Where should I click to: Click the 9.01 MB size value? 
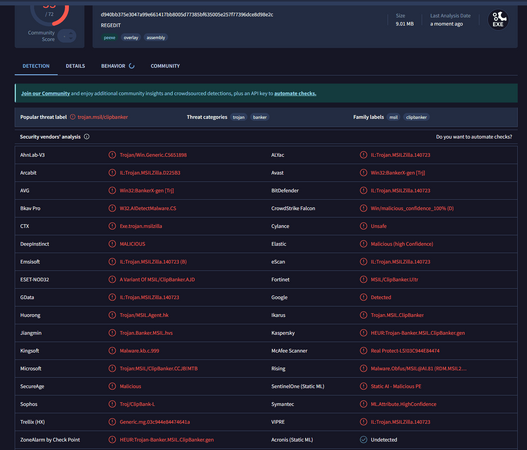[405, 24]
